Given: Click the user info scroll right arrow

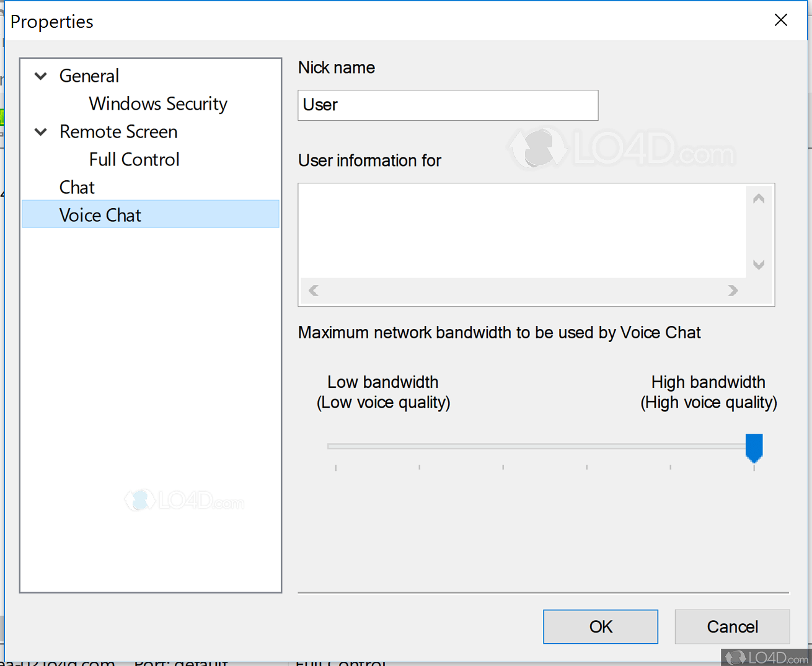Looking at the screenshot, I should pos(733,291).
